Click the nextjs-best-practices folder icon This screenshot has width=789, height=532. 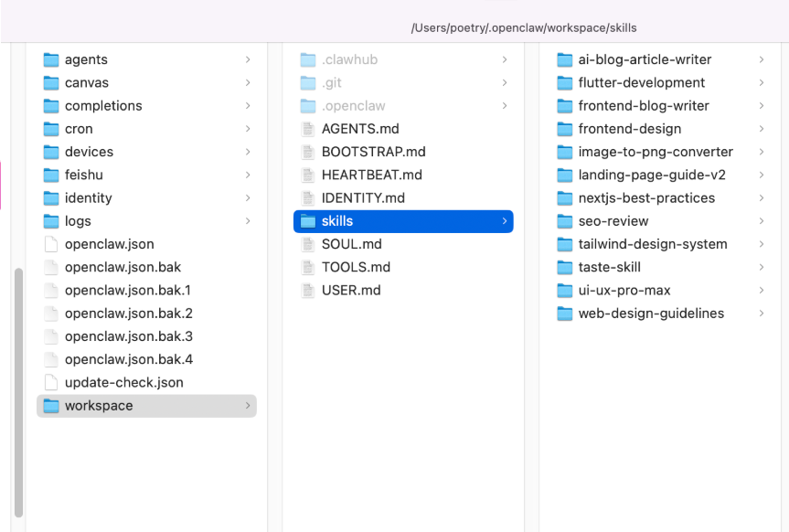pyautogui.click(x=565, y=198)
